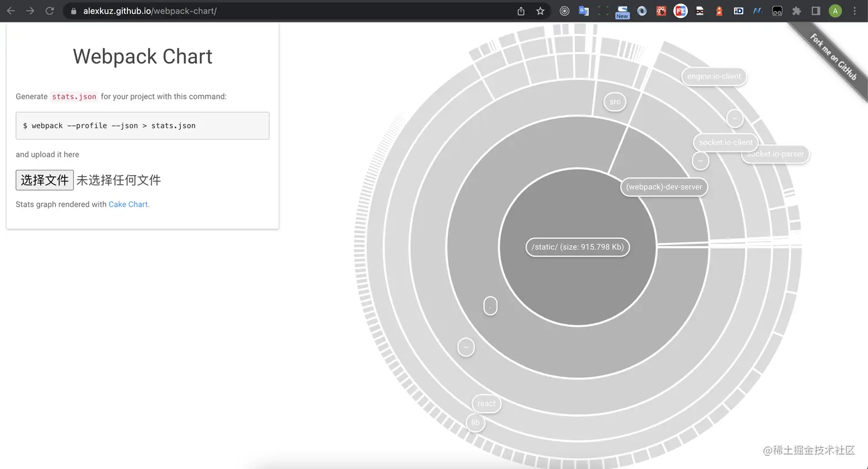Select the socket.io-parser chart segment
The height and width of the screenshot is (469, 868).
coord(777,154)
